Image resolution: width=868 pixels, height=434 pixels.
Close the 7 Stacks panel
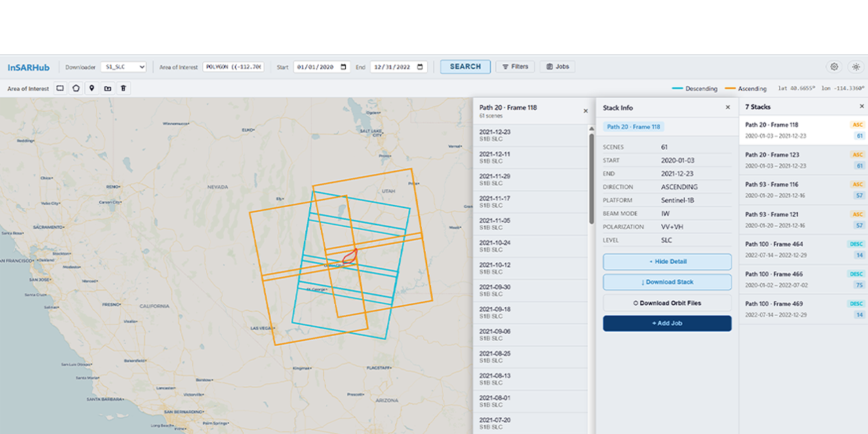coord(862,106)
